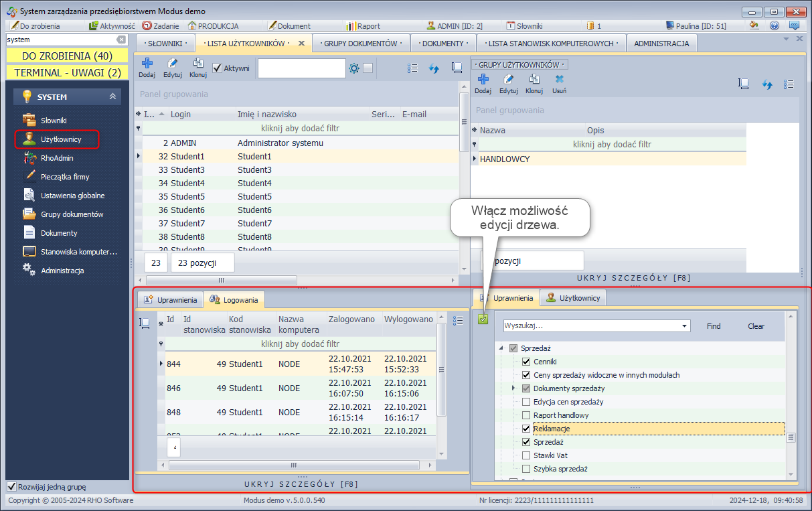
Task: Open Pieczątka firmy in the sidebar
Action: coord(64,177)
